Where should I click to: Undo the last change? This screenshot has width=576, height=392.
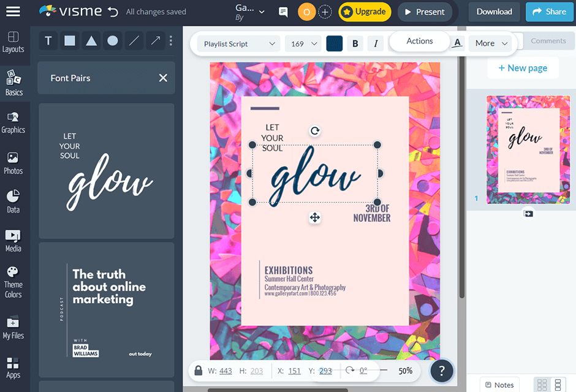coord(113,12)
